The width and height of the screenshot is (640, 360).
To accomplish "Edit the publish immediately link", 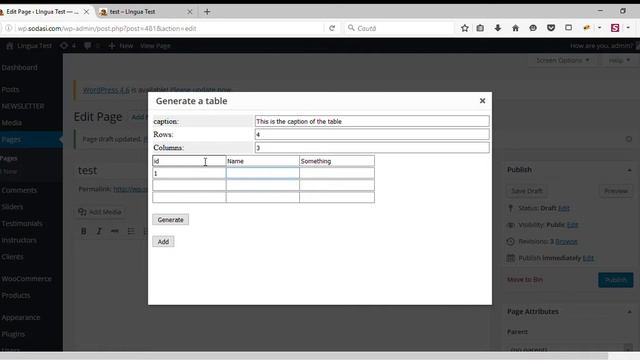I will [x=588, y=258].
